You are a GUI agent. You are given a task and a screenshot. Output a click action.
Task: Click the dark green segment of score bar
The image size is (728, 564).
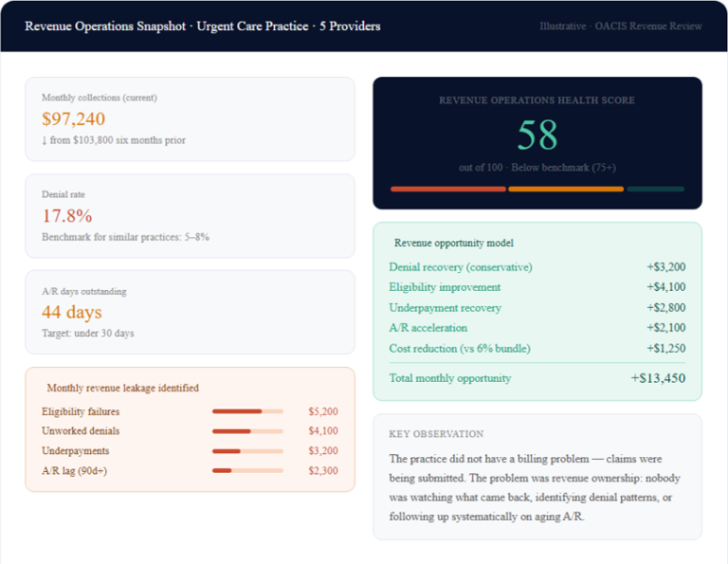655,189
